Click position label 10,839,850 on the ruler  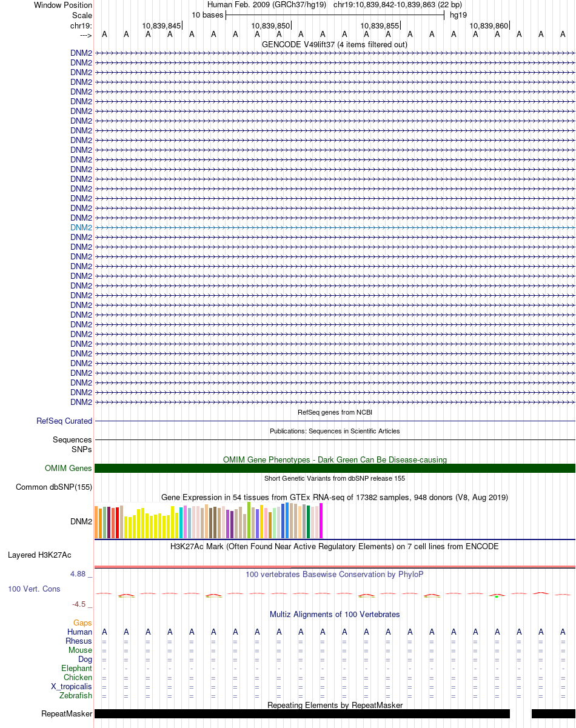pos(270,26)
